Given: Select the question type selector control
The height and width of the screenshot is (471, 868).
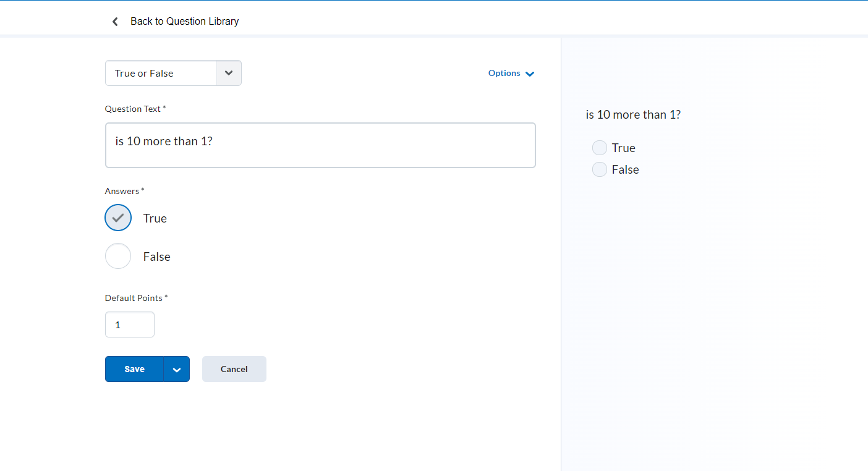Looking at the screenshot, I should pos(173,73).
